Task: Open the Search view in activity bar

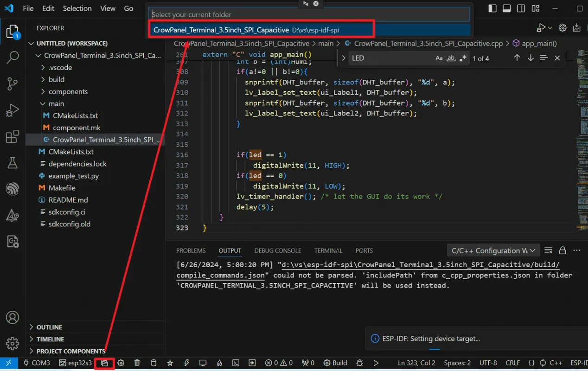Action: click(13, 58)
